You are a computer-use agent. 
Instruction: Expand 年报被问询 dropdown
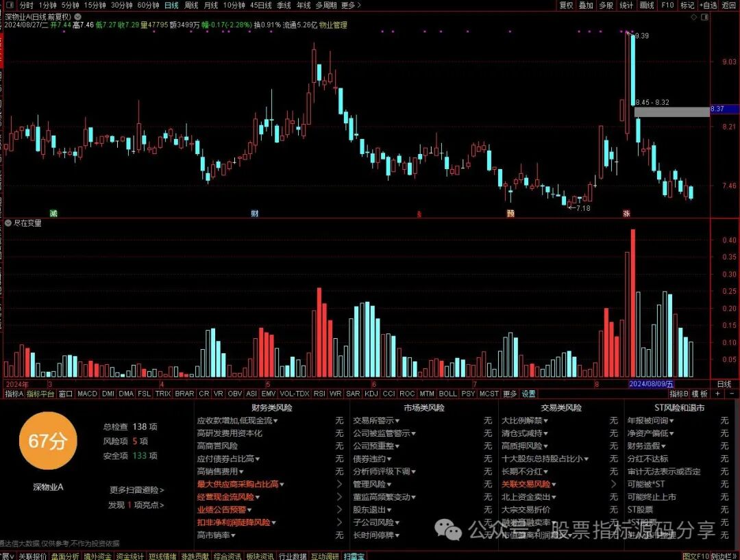coord(671,420)
